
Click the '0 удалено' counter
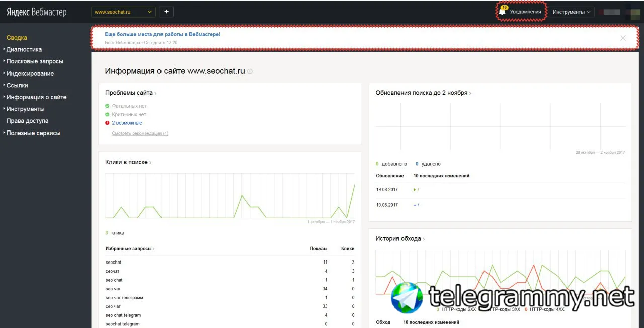(x=428, y=164)
